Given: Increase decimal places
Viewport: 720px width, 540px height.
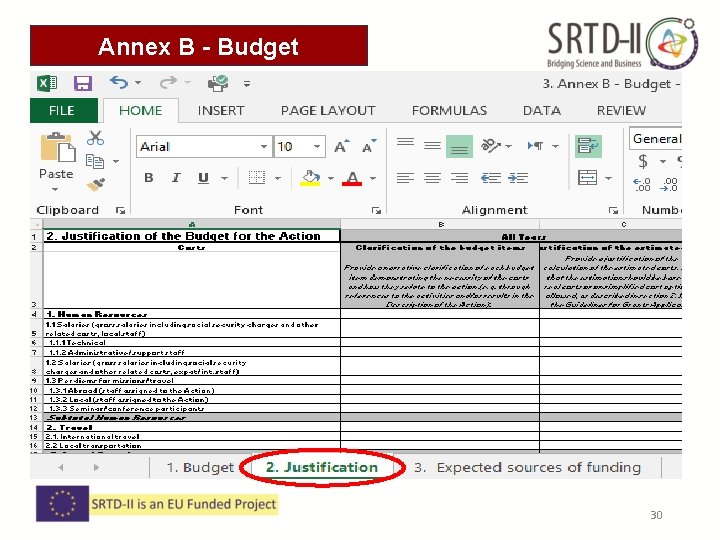Looking at the screenshot, I should [x=642, y=185].
